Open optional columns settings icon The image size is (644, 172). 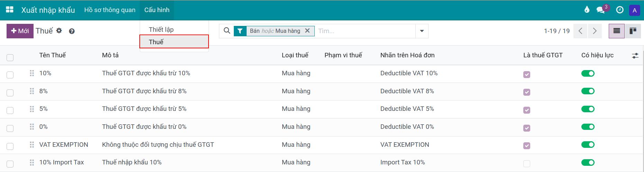click(635, 55)
